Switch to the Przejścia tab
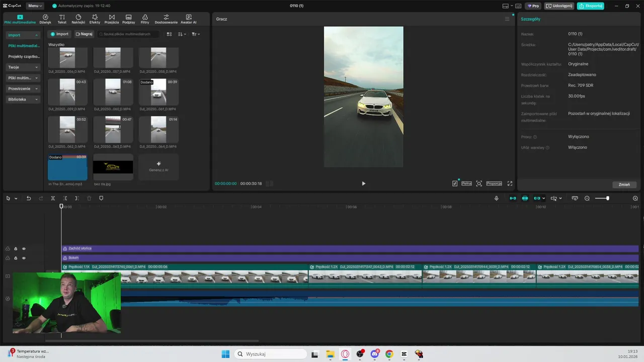 (x=112, y=19)
